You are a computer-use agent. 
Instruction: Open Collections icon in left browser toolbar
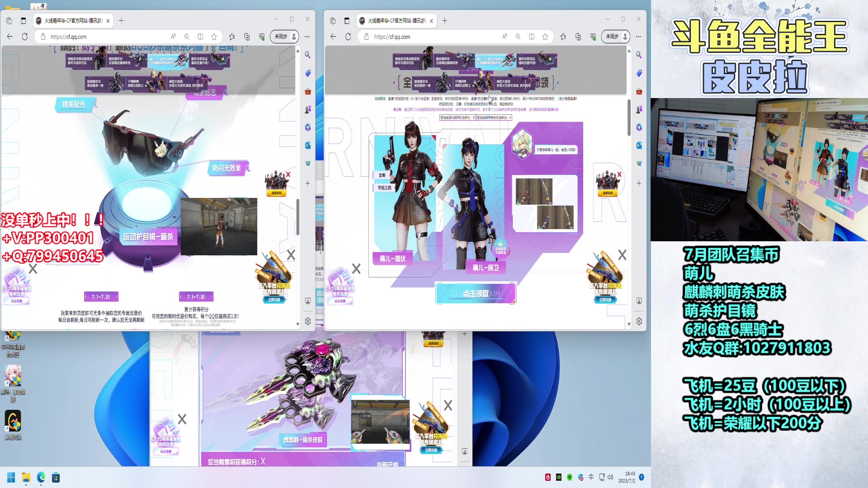coord(247,37)
